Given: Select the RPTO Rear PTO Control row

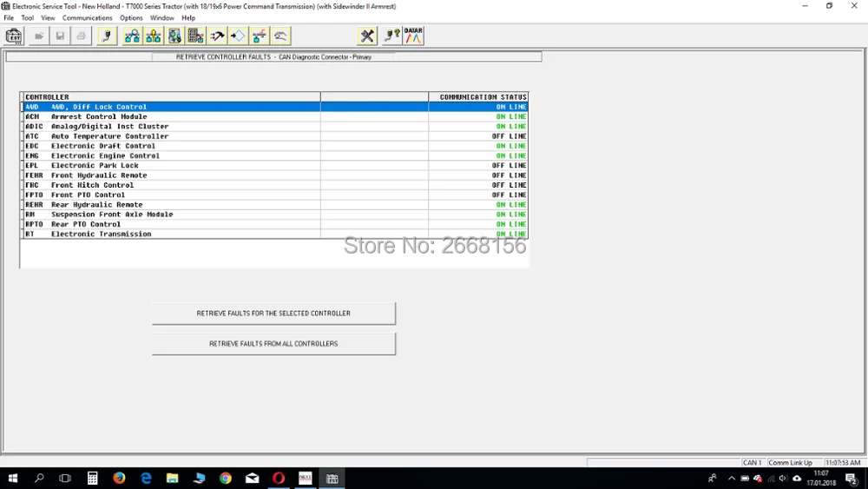Looking at the screenshot, I should (274, 224).
